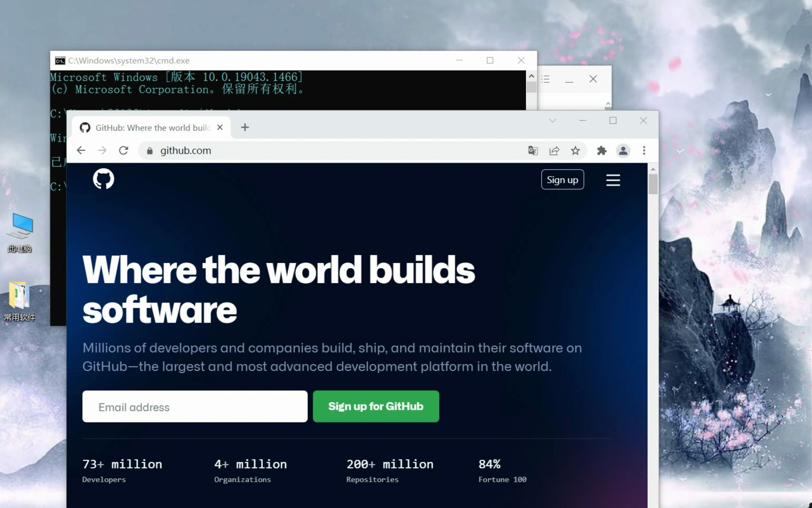This screenshot has height=508, width=812.
Task: Open the Chrome profile avatar
Action: pos(623,151)
